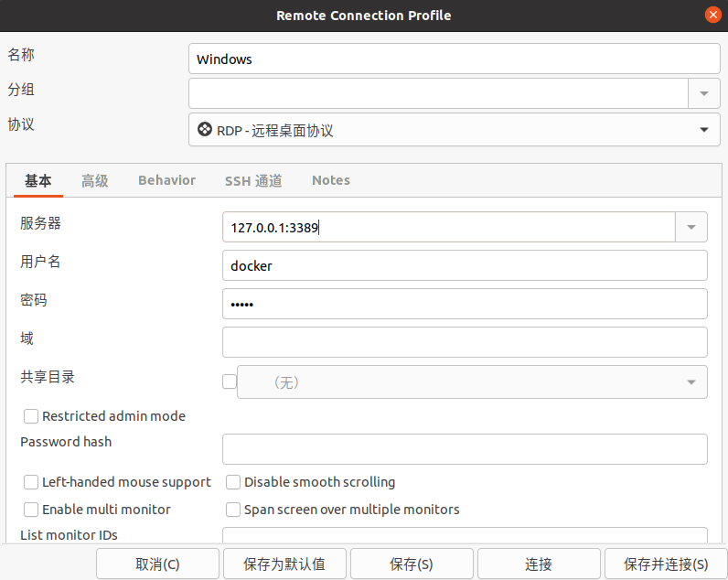Screen dimensions: 728x580
Task: Click the server field 127.0.0.1:3389
Action: (x=449, y=227)
